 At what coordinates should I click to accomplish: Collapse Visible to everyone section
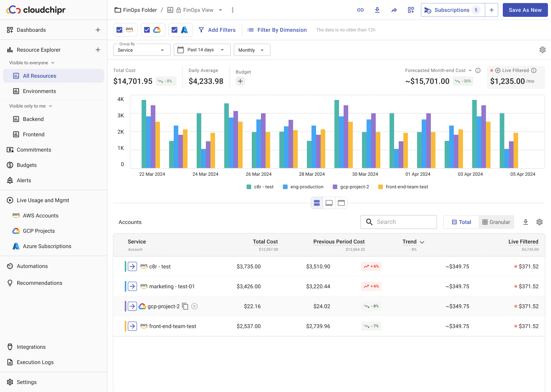53,63
